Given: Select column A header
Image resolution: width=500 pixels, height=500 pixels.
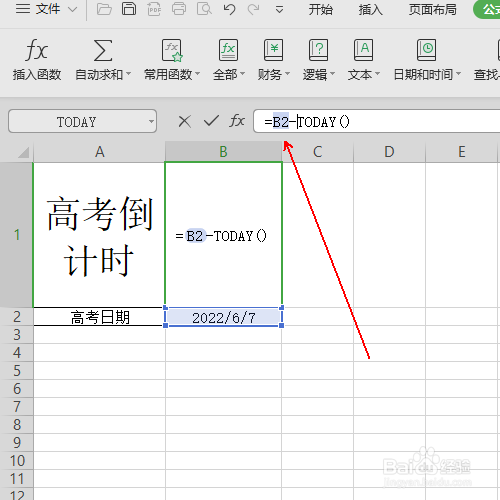Looking at the screenshot, I should point(99,152).
